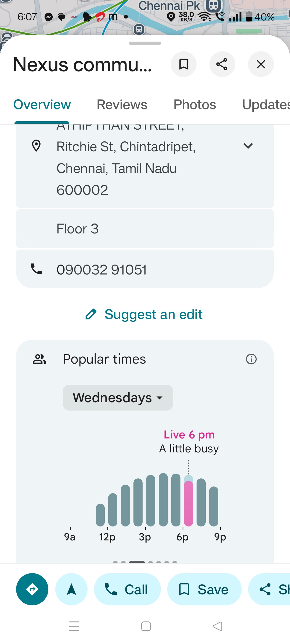The image size is (290, 644).
Task: Tap the sheet drag handle
Action: tap(145, 43)
